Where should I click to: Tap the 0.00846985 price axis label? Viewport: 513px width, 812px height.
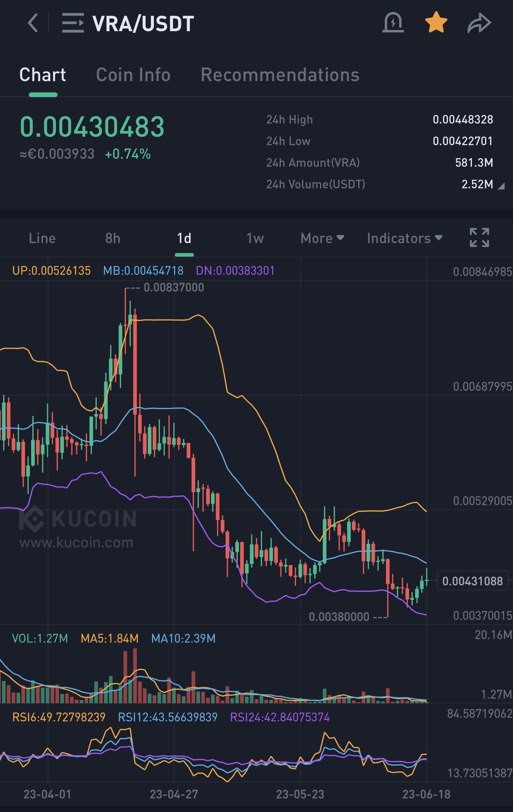(483, 272)
